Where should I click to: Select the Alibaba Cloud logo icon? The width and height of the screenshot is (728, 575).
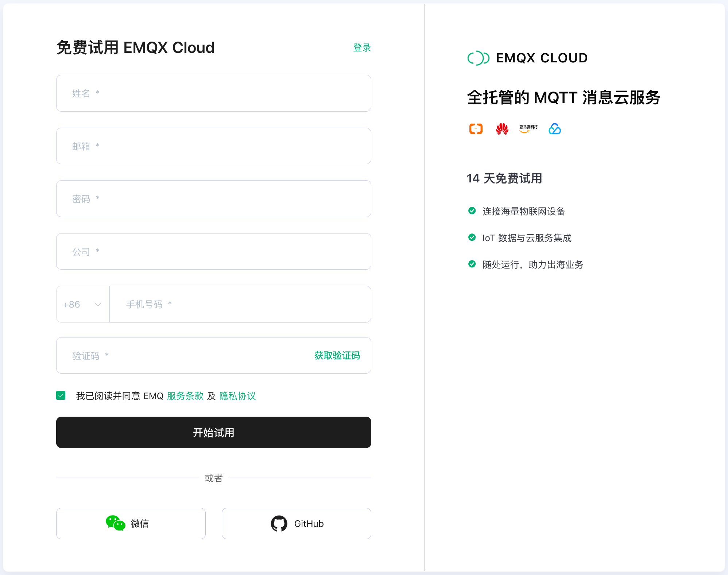(475, 128)
